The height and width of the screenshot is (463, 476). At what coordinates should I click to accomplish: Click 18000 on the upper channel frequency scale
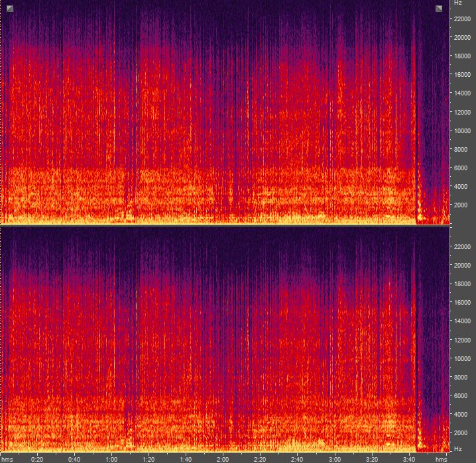(x=462, y=56)
